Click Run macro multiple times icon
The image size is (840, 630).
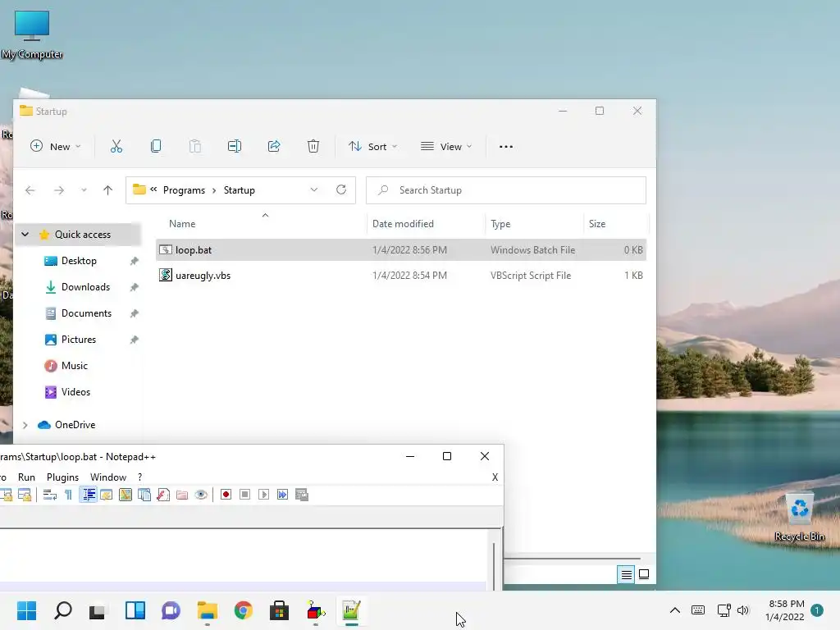(x=282, y=495)
